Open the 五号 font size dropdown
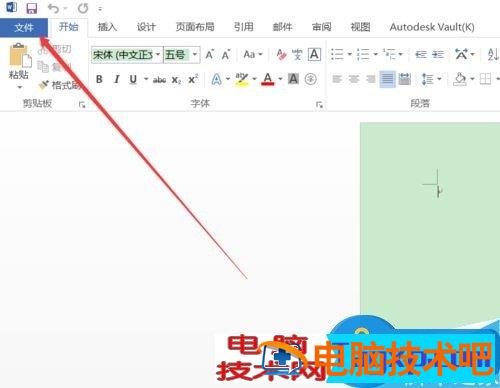This screenshot has width=500, height=388. (195, 54)
